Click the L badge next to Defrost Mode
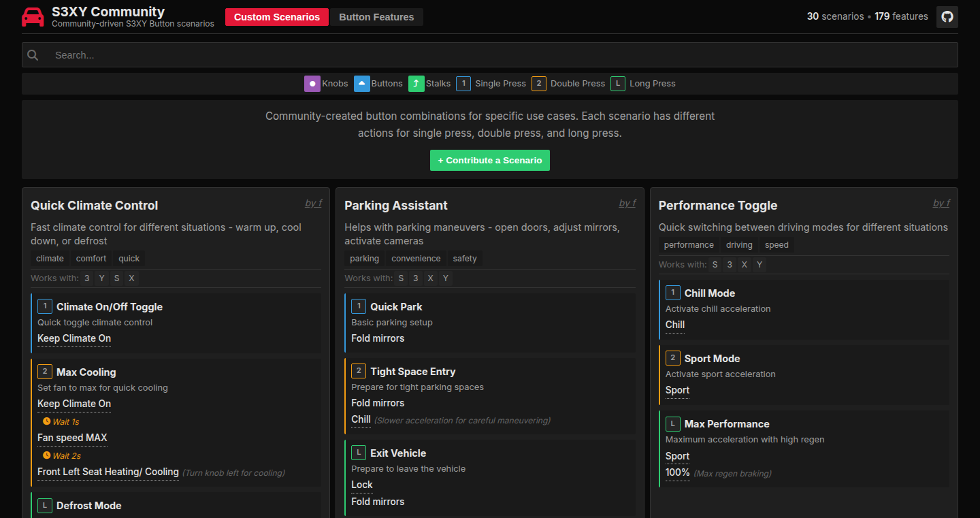Image resolution: width=980 pixels, height=518 pixels. click(x=45, y=505)
